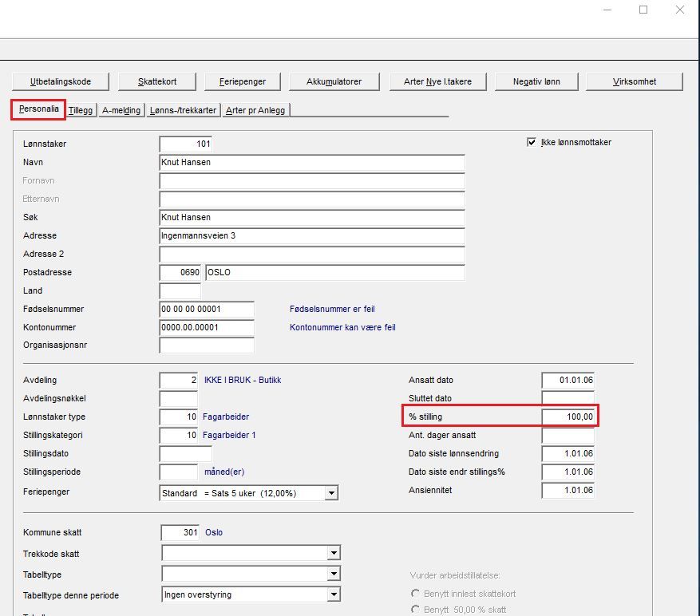Switch to the Tillegg tab

point(81,110)
